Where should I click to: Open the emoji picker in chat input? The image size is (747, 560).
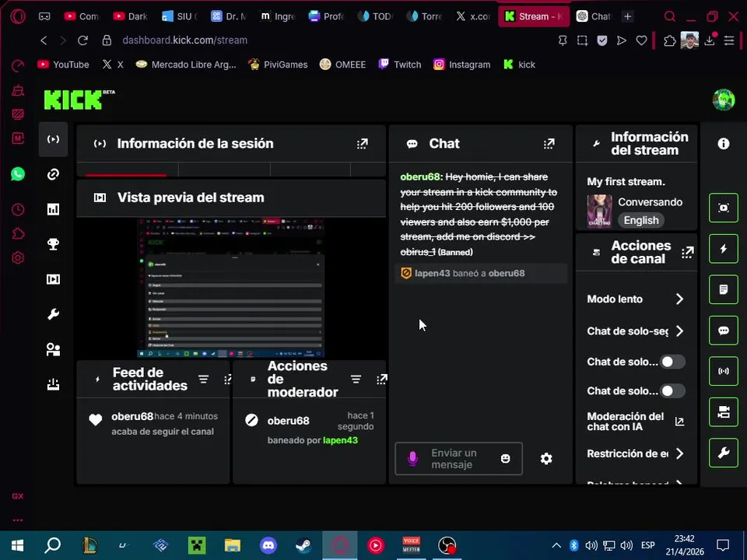point(506,458)
